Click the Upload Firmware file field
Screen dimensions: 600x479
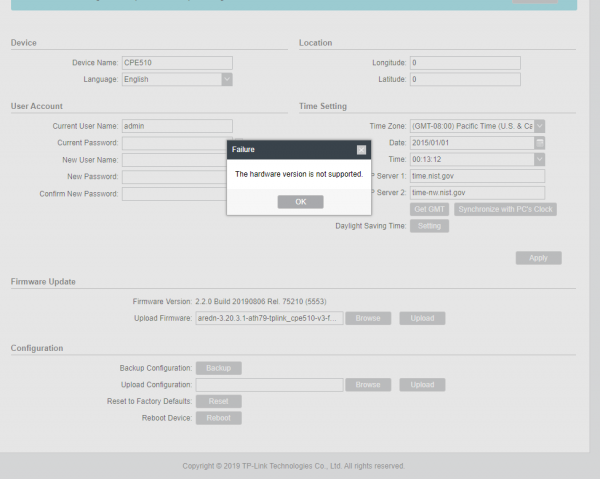(269, 318)
